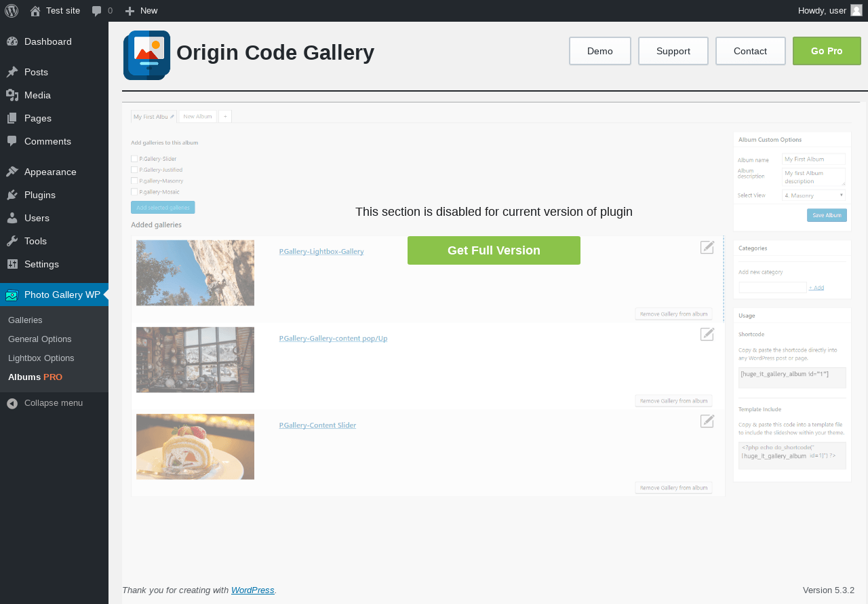Click the Media library icon
The width and height of the screenshot is (868, 604).
point(12,95)
